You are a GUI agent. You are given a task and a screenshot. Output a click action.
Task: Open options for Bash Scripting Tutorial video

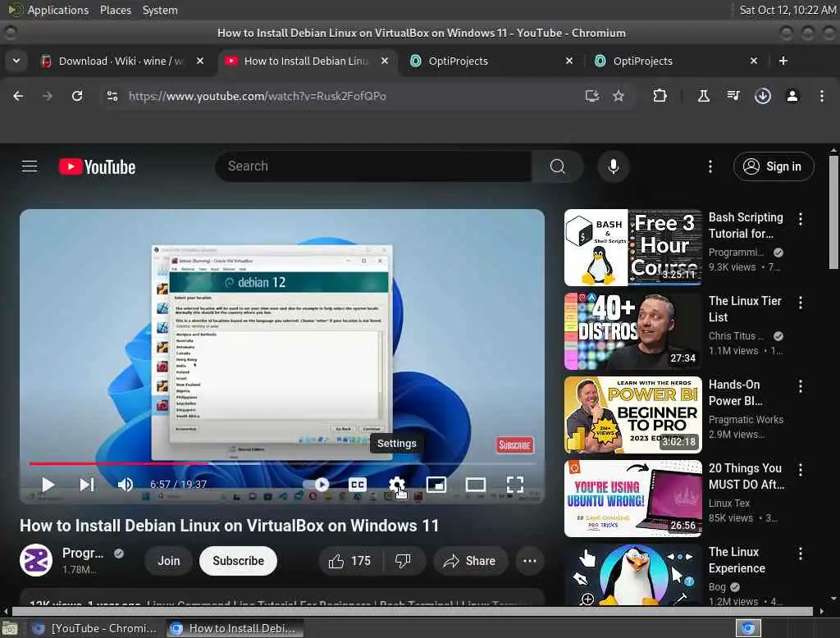point(801,219)
